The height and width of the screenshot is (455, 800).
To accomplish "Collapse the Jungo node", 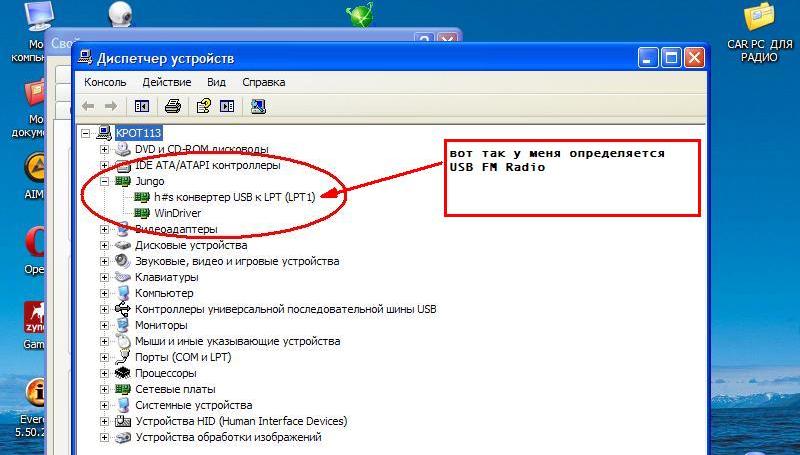I will point(105,181).
